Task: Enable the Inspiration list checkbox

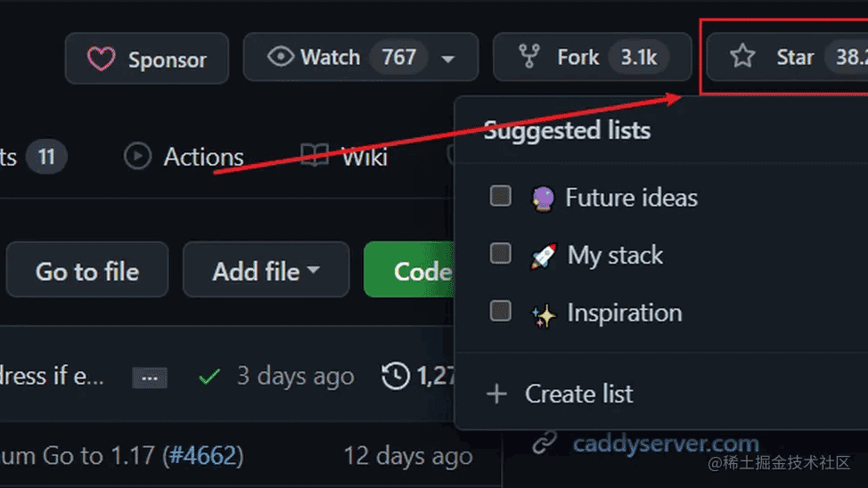Action: click(x=501, y=312)
